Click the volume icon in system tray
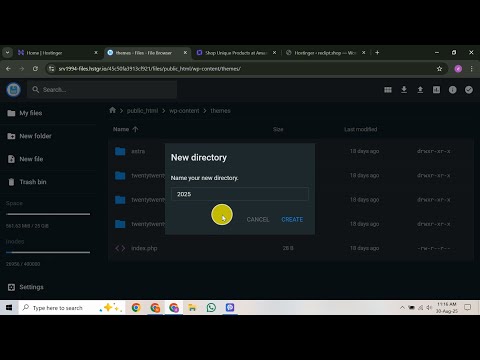 pos(429,307)
